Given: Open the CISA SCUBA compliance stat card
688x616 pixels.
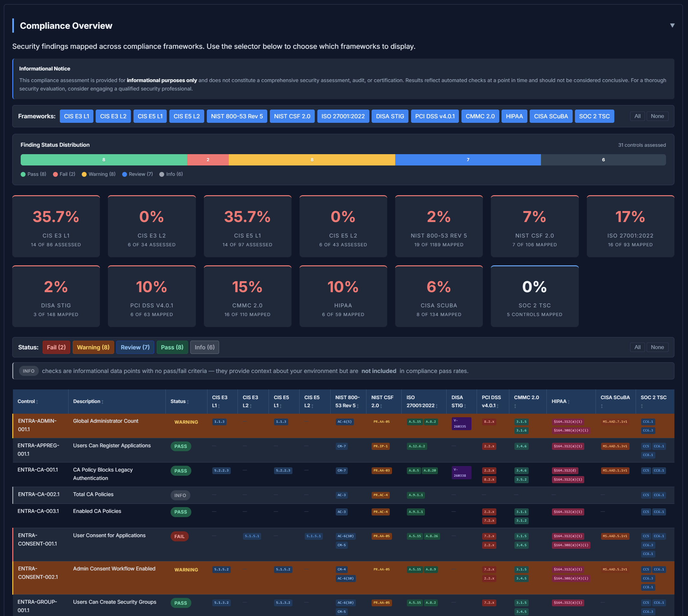Looking at the screenshot, I should [x=439, y=296].
